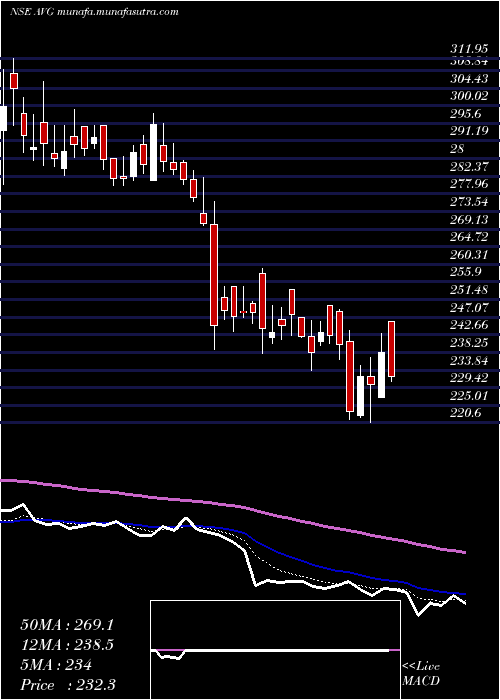Click the 282.37 price axis label
The height and width of the screenshot is (700, 500).
click(469, 167)
